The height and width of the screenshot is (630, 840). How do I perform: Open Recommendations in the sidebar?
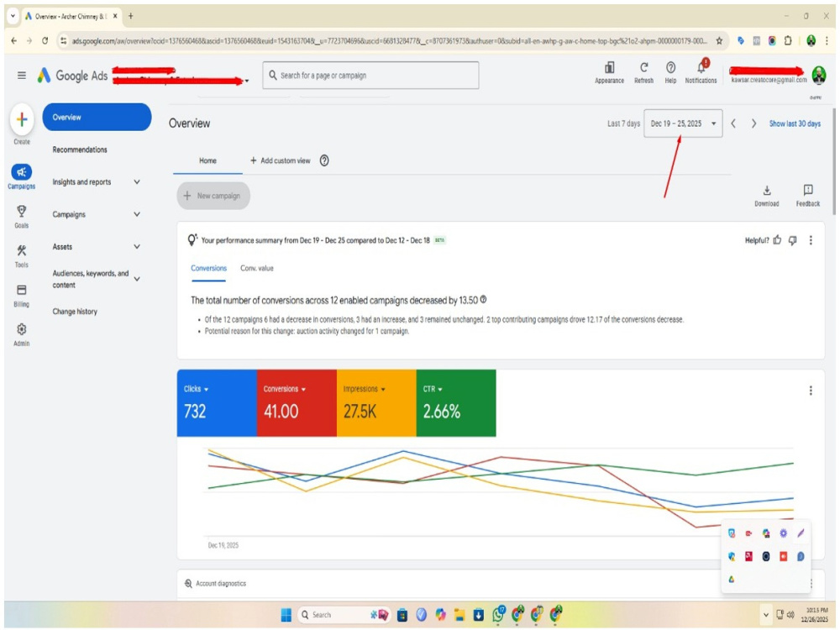coord(80,150)
